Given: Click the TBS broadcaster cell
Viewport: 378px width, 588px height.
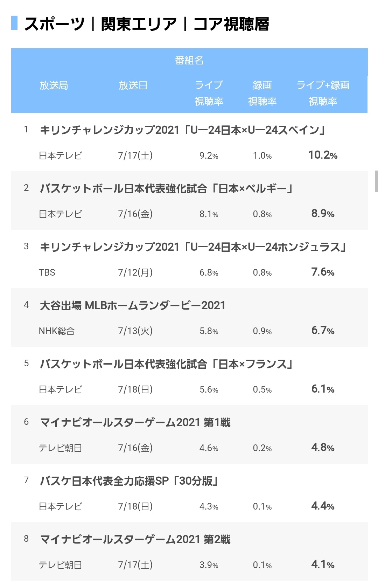Looking at the screenshot, I should pyautogui.click(x=47, y=272).
